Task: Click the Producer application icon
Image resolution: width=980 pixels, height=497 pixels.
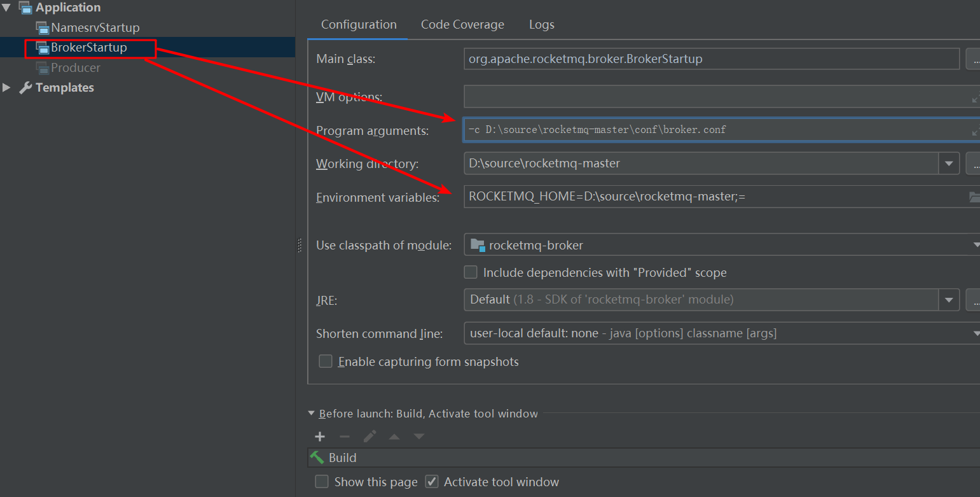Action: point(42,68)
